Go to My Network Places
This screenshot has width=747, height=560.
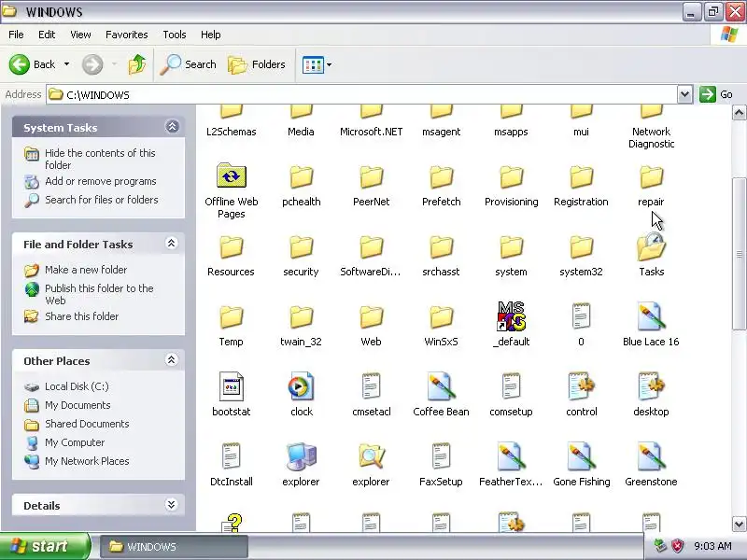pos(87,461)
